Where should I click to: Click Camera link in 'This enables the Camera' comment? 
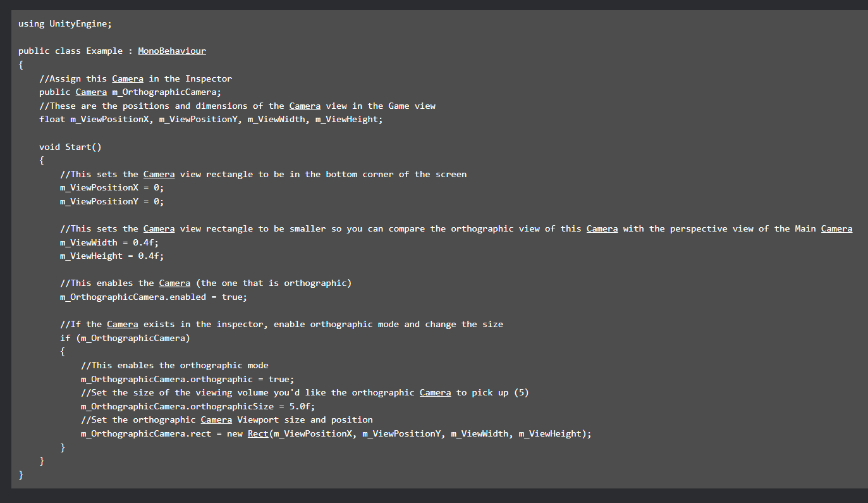click(174, 283)
